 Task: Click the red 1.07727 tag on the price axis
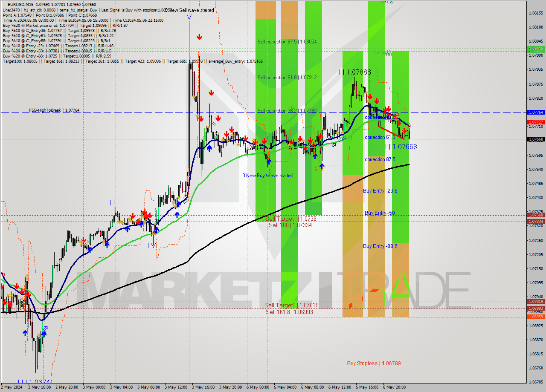[x=535, y=122]
